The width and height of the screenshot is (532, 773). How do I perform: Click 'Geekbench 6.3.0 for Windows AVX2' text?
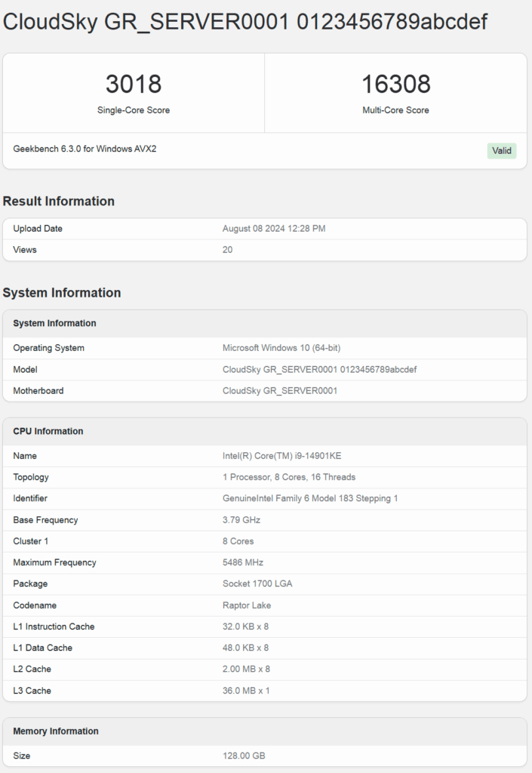pyautogui.click(x=85, y=149)
